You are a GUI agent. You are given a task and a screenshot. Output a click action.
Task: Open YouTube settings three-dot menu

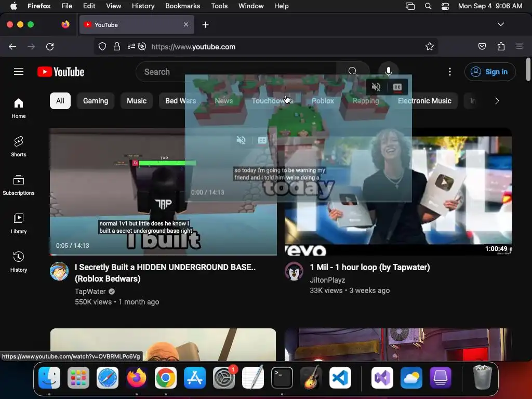450,72
